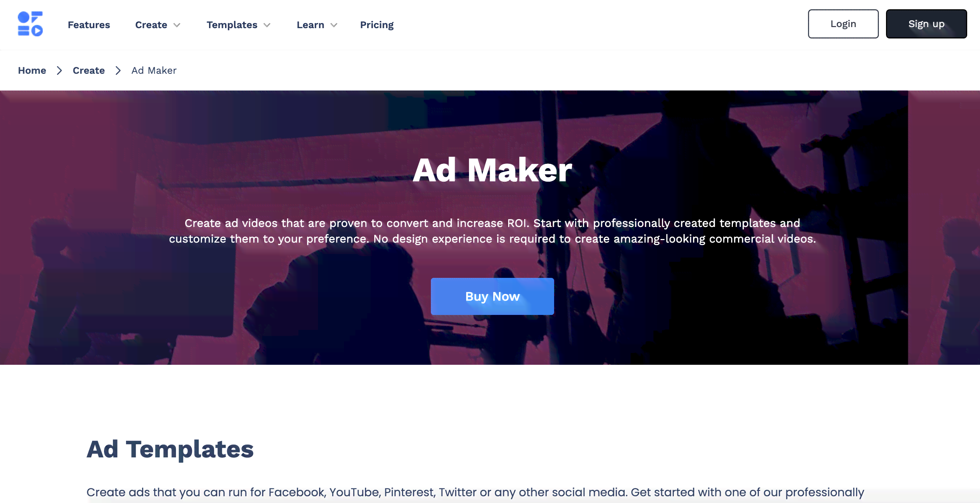Click the Buy Now button
Viewport: 980px width, 503px height.
pos(492,296)
